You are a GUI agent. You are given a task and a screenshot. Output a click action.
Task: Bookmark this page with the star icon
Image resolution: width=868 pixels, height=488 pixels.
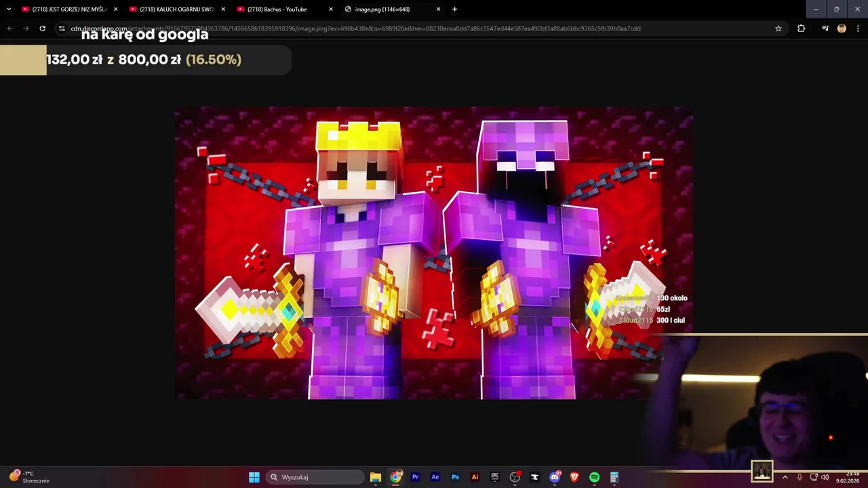point(778,28)
